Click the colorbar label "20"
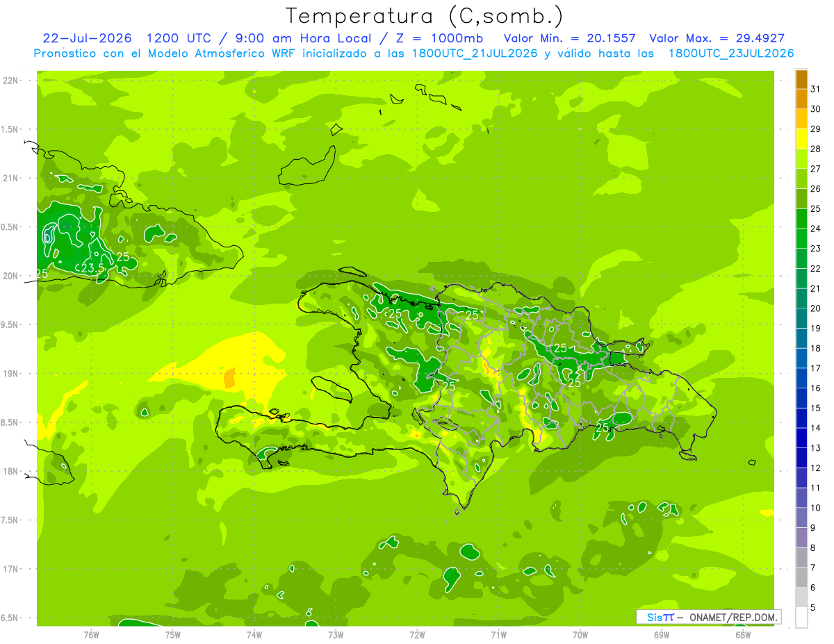The height and width of the screenshot is (644, 834). point(815,308)
